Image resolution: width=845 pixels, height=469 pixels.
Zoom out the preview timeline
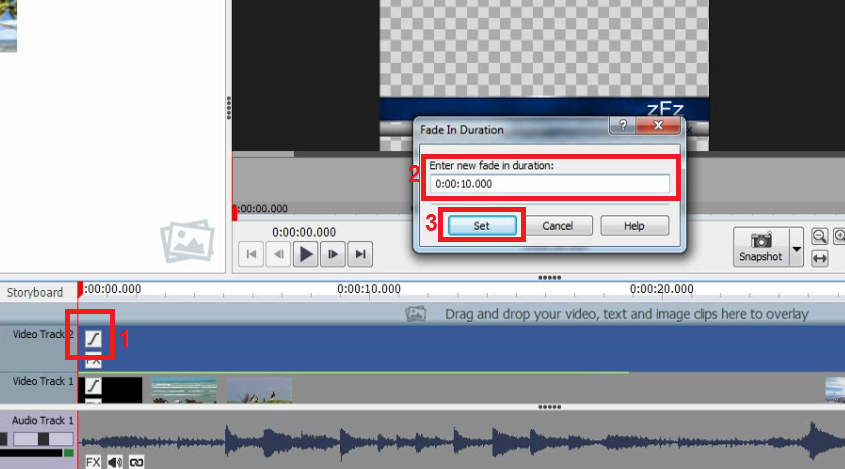tap(819, 236)
